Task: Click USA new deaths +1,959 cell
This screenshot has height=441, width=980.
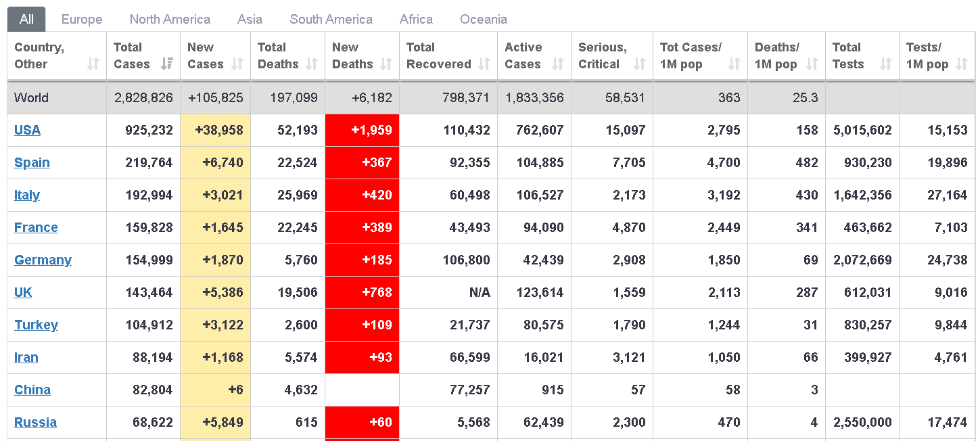Action: click(x=362, y=130)
